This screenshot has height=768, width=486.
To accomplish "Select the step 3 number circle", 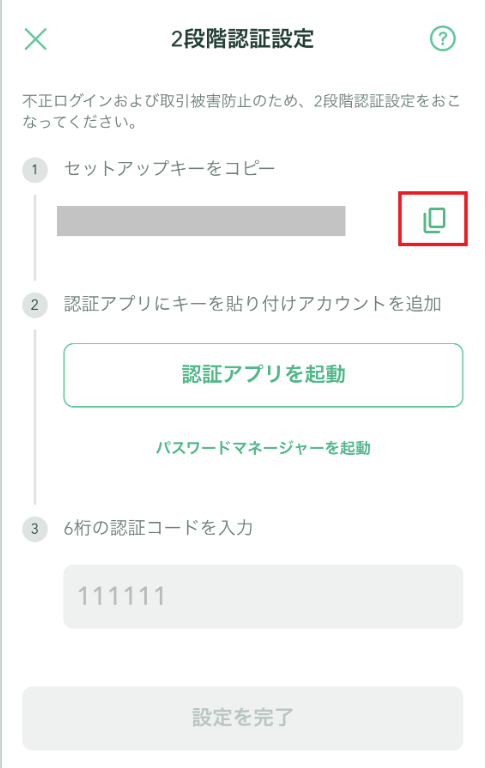I will tap(35, 528).
